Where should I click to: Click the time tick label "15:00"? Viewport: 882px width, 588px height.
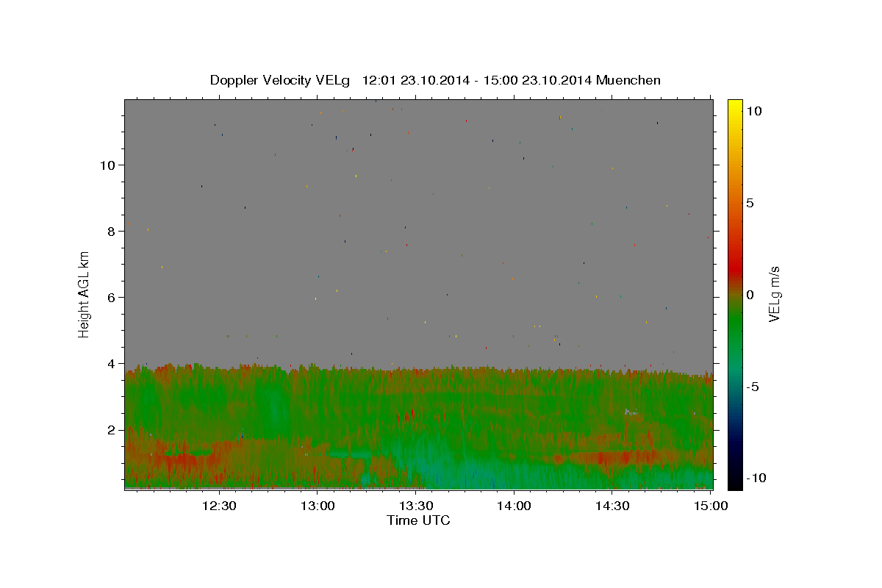tap(710, 506)
